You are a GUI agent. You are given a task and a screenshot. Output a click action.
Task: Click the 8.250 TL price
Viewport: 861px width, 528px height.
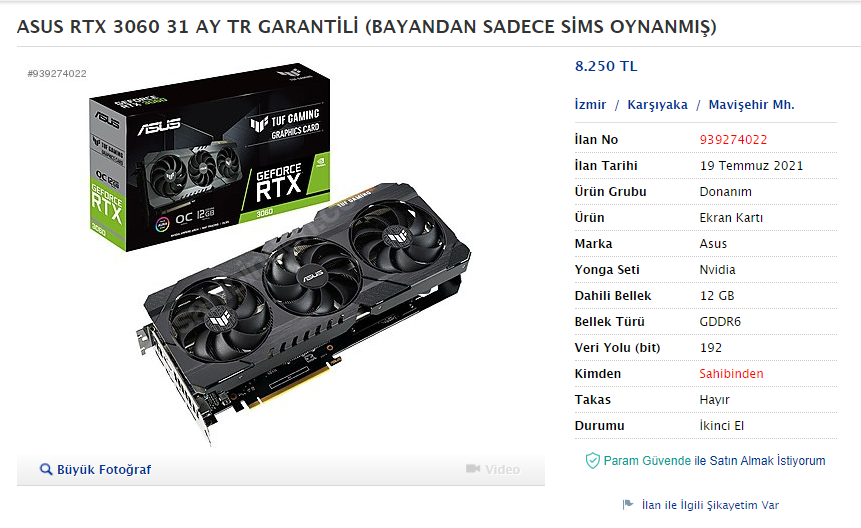point(606,66)
